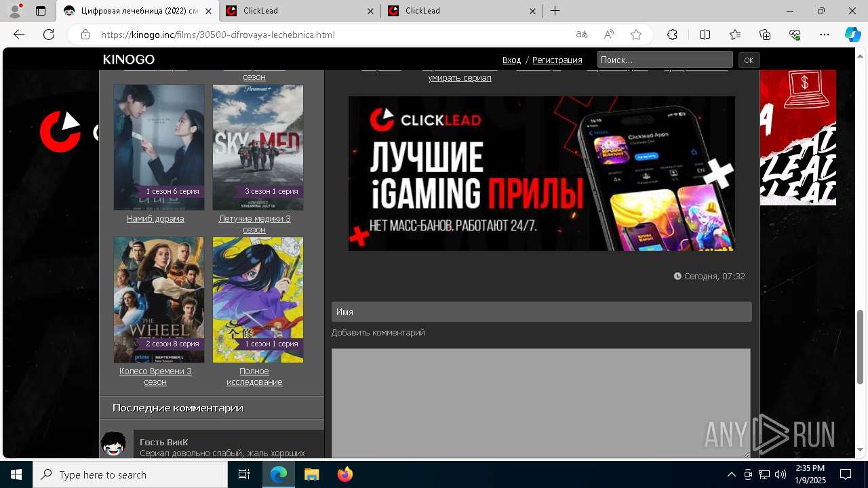Click the ClickLead iGaming banner ad
This screenshot has height=488, width=868.
(x=542, y=174)
